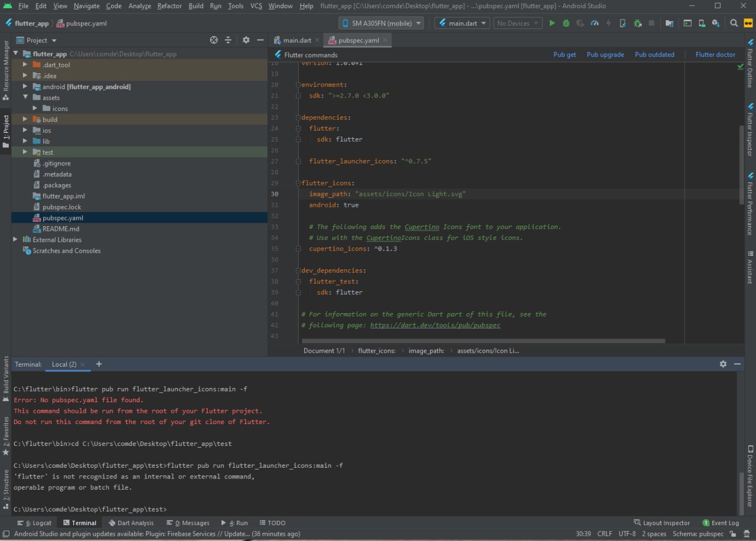Close the Local (2) terminal tab
The width and height of the screenshot is (756, 541).
pyautogui.click(x=83, y=364)
